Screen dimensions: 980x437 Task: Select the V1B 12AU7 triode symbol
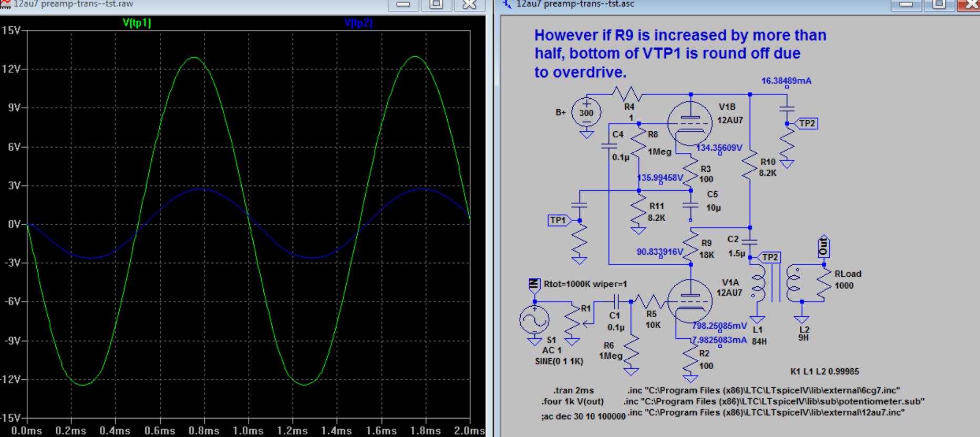point(690,122)
